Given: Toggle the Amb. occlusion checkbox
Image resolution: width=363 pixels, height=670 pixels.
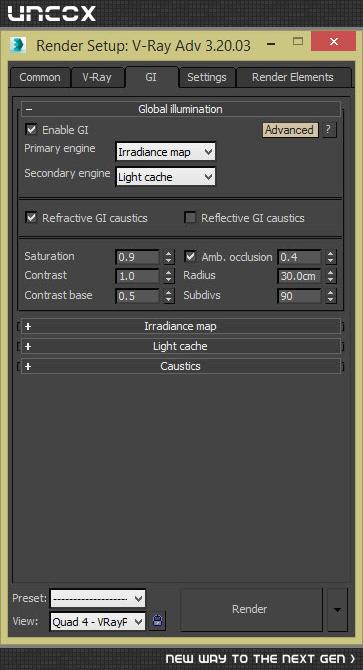Looking at the screenshot, I should (x=190, y=257).
